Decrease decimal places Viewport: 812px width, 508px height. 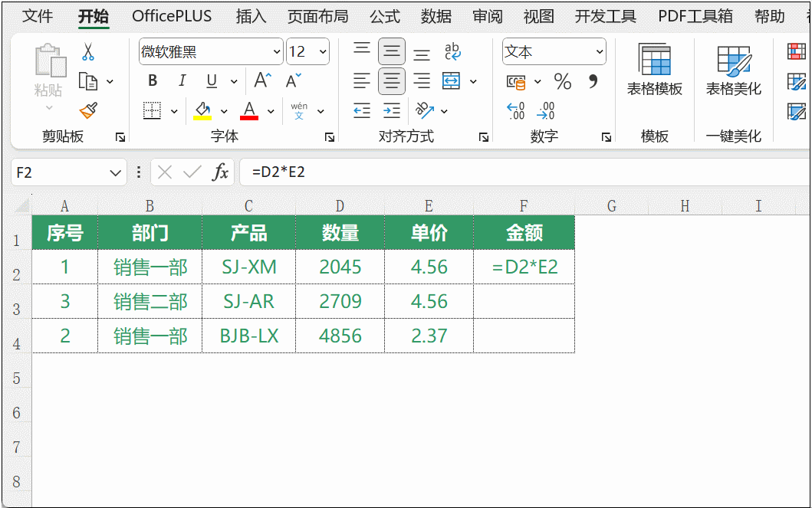click(546, 110)
